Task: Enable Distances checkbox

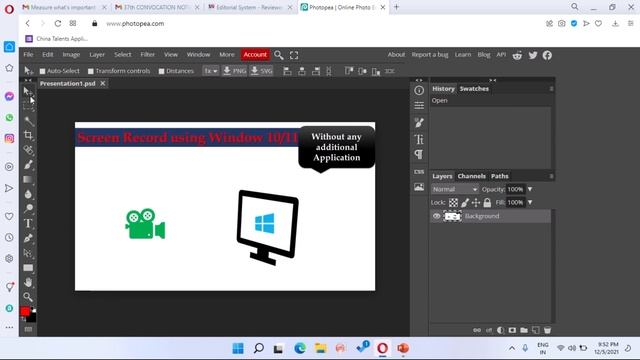Action: coord(161,71)
